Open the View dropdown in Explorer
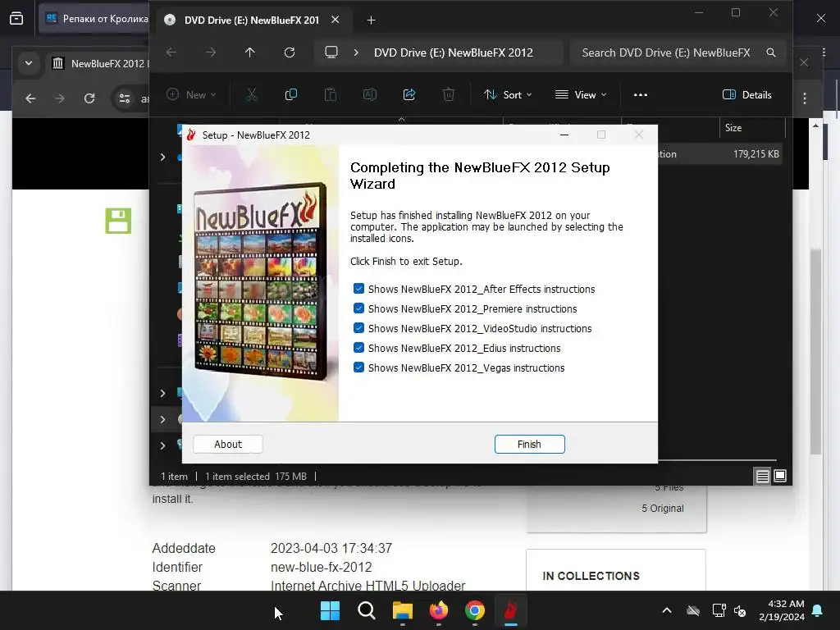This screenshot has height=630, width=840. point(581,95)
